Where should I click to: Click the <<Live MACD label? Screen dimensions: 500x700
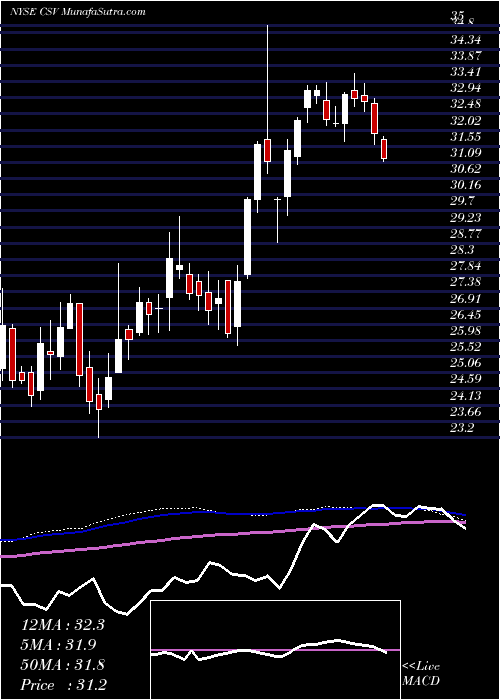point(421,674)
